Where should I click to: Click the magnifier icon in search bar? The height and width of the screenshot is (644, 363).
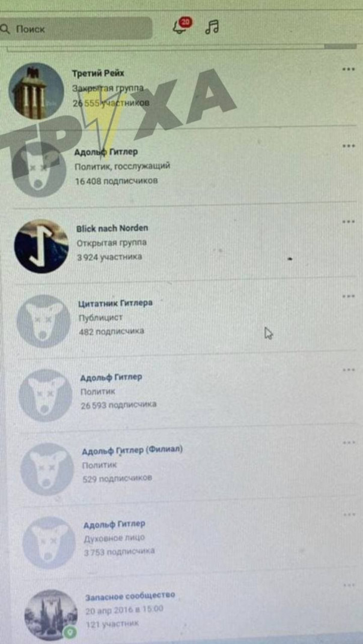click(x=5, y=29)
